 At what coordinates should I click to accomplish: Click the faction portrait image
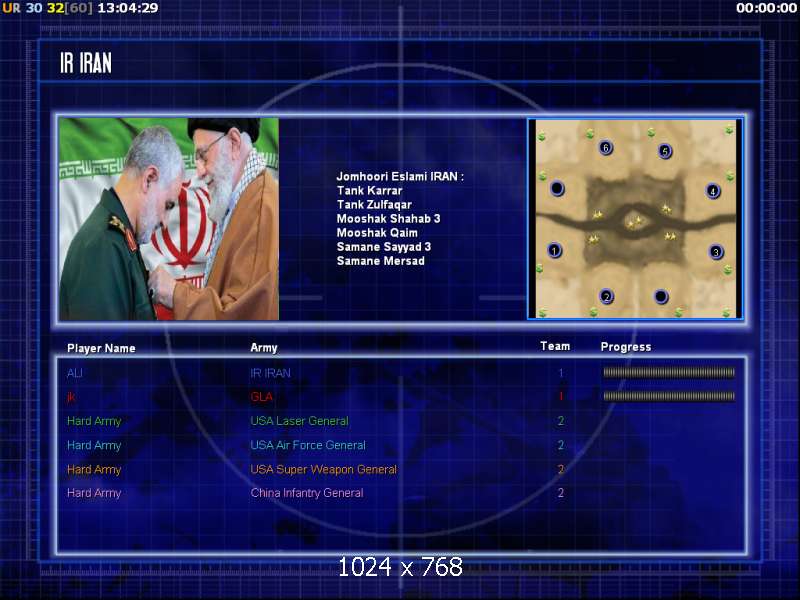(x=169, y=219)
